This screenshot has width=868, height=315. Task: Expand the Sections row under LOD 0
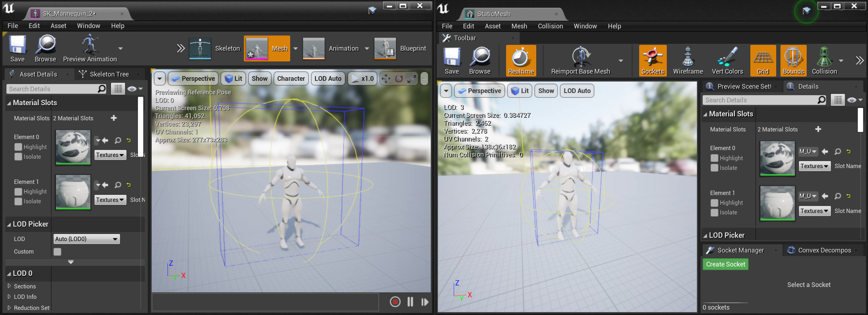9,286
